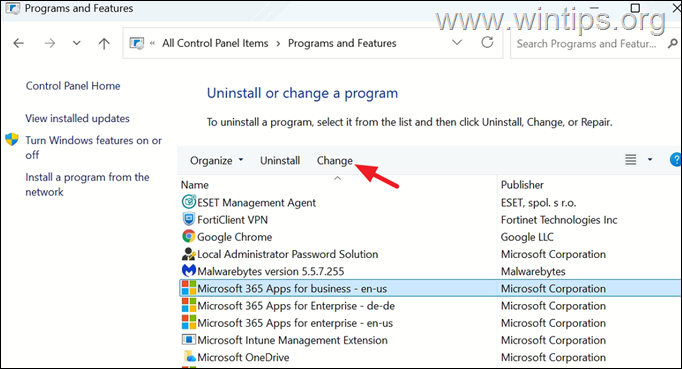Refresh the Programs and Features list
Image resolution: width=682 pixels, height=369 pixels.
tap(487, 42)
